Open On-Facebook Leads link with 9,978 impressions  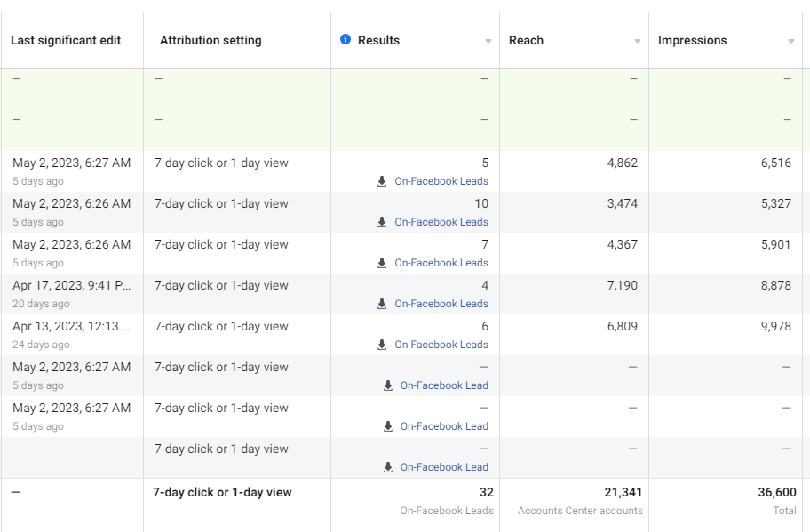coord(441,345)
